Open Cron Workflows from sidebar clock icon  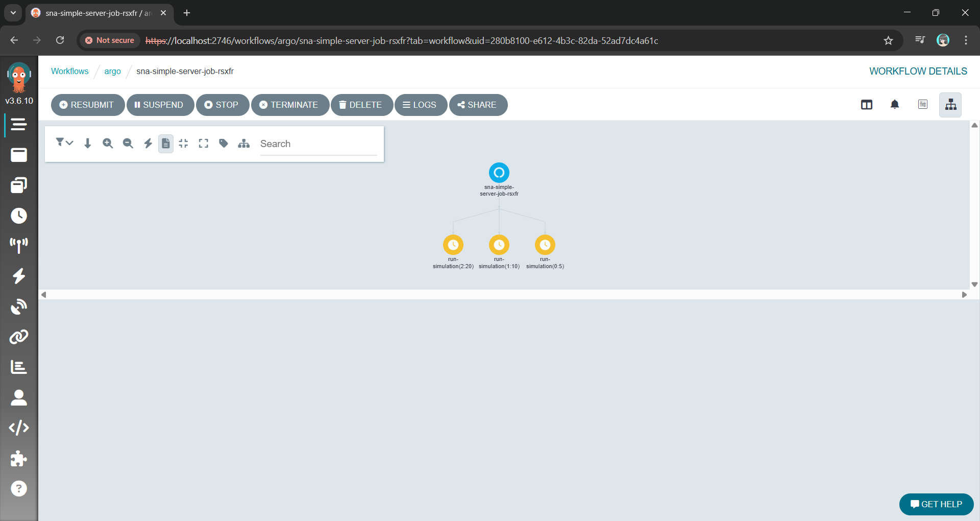pos(19,216)
